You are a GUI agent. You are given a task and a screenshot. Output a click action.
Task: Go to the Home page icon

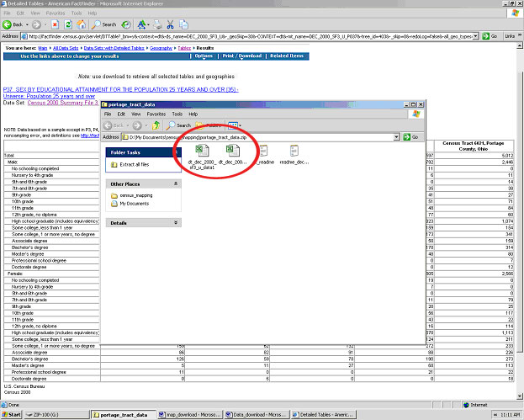coord(82,24)
